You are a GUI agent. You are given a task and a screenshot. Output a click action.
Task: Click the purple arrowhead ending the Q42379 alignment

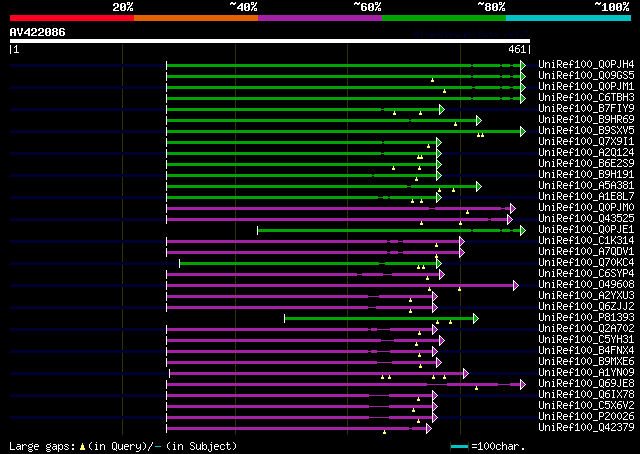429,429
